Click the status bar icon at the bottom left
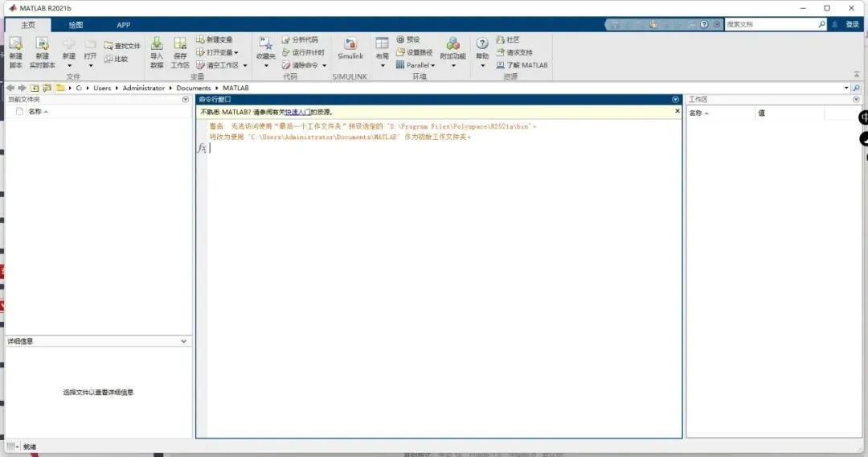This screenshot has height=457, width=868. pos(11,446)
